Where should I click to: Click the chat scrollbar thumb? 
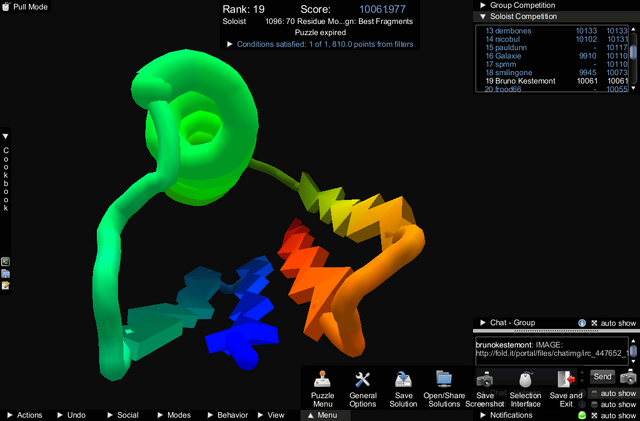(633, 351)
